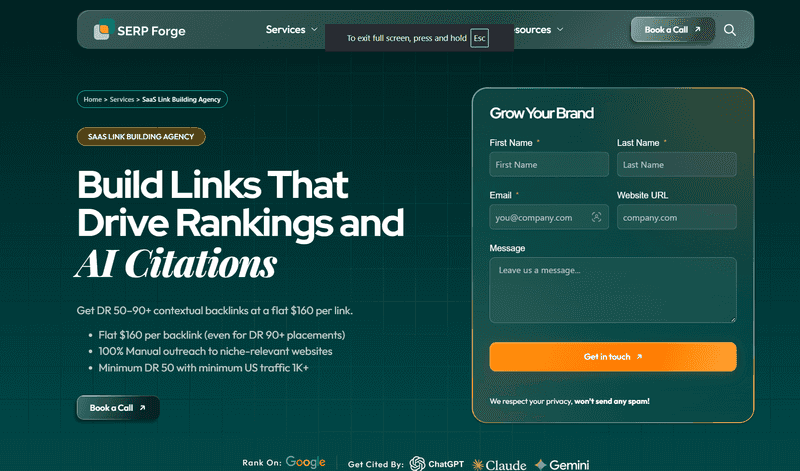Image resolution: width=800 pixels, height=471 pixels.
Task: Click the Claude starburst logo
Action: 478,464
